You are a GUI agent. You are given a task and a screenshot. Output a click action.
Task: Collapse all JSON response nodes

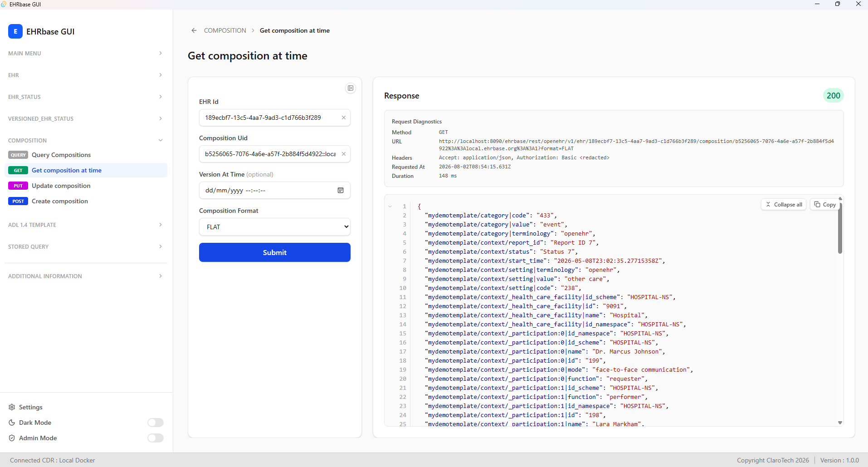click(x=784, y=205)
